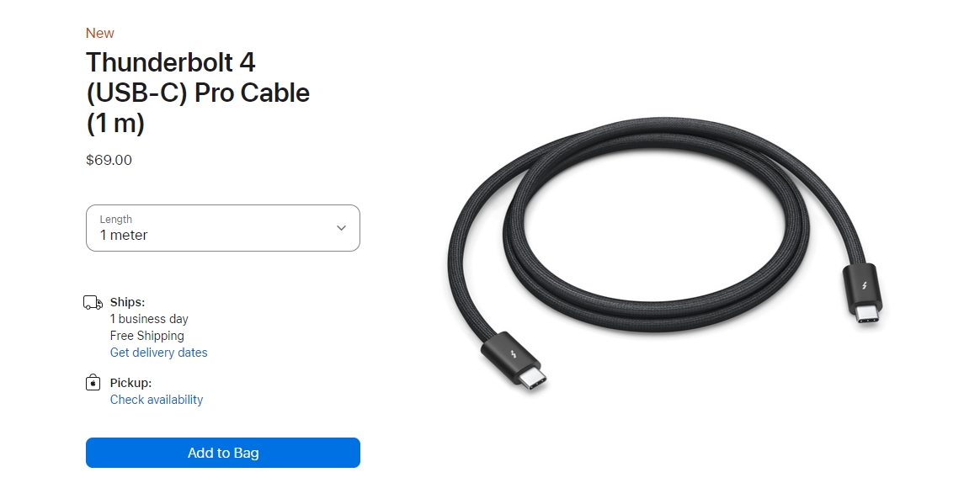Click the delivery truck shipping icon
Viewport: 980px width, 483px height.
[x=93, y=303]
